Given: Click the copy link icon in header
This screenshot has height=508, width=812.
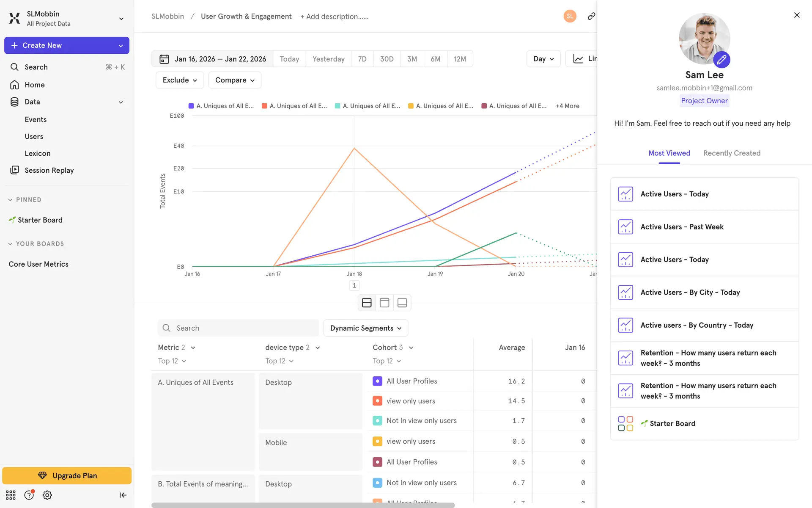Looking at the screenshot, I should (591, 16).
